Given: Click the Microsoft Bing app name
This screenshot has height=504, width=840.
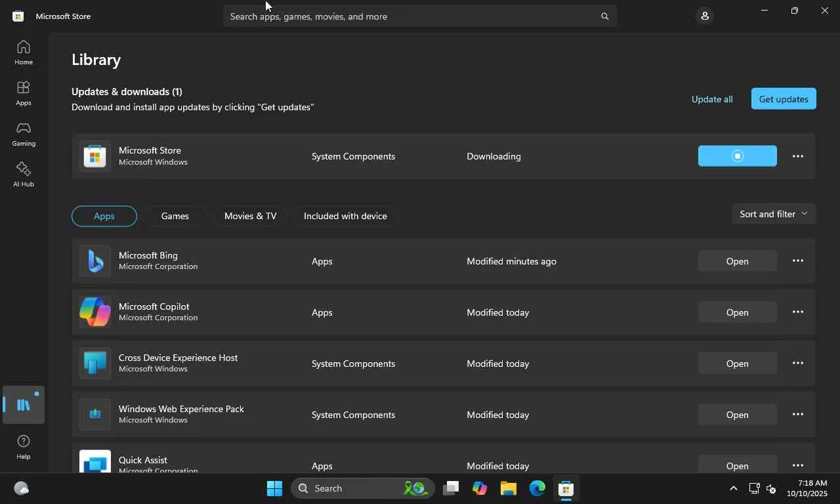Looking at the screenshot, I should pyautogui.click(x=148, y=255).
